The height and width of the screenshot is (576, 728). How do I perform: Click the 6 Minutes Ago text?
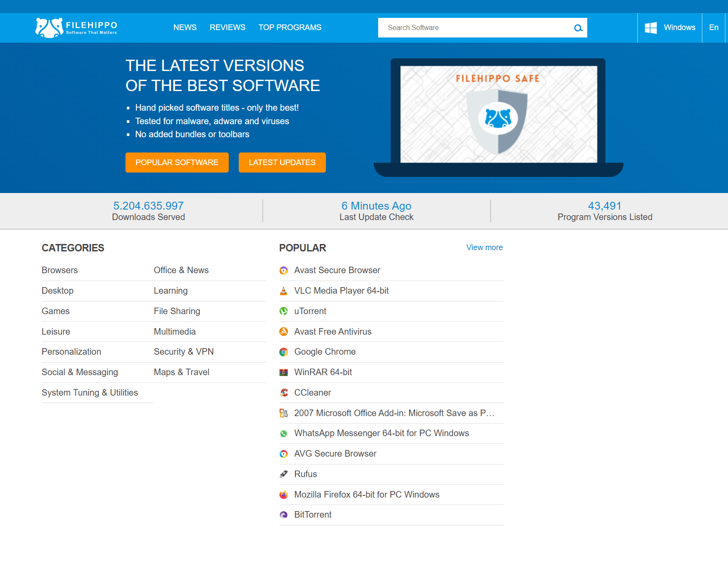click(x=376, y=206)
